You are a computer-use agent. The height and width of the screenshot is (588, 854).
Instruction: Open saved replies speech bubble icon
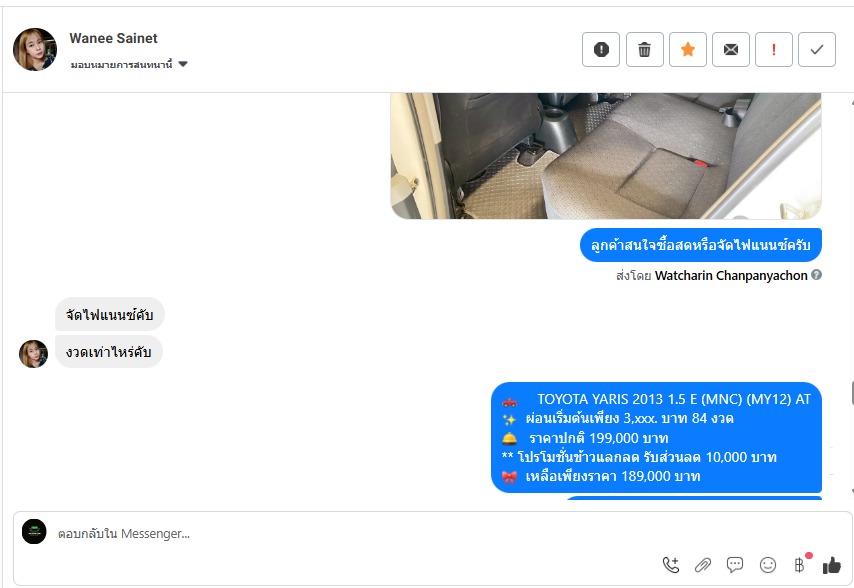(735, 565)
